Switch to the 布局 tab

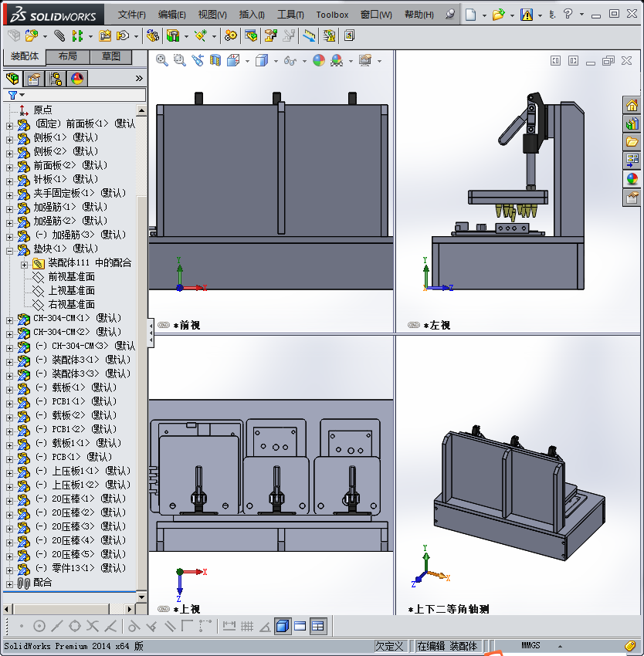click(67, 56)
